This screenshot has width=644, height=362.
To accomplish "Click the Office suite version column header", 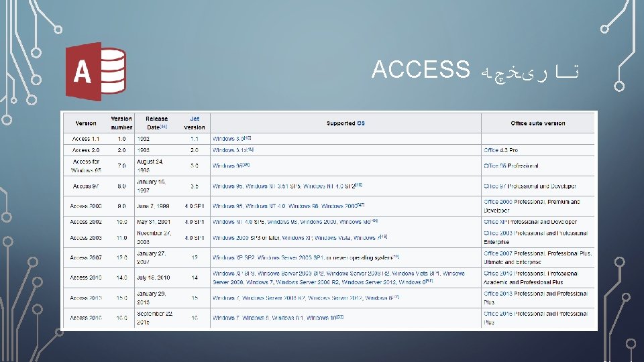I will pos(537,123).
